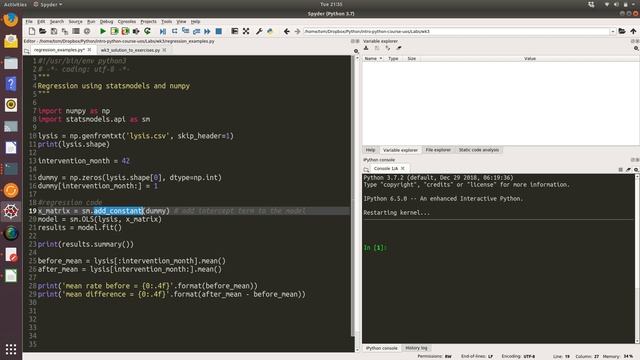Image resolution: width=640 pixels, height=360 pixels.
Task: Close wk3_solution_to_exercises.py tab
Action: pos(164,50)
